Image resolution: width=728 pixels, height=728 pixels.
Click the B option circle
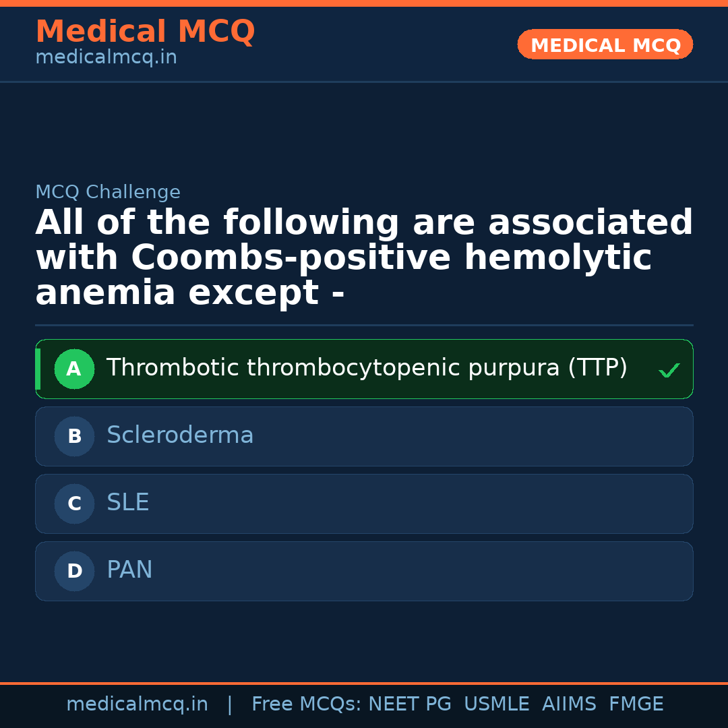[x=74, y=436]
